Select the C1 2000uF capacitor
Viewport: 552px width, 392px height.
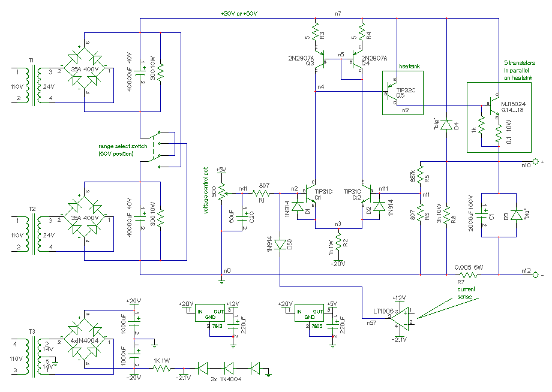pos(481,215)
